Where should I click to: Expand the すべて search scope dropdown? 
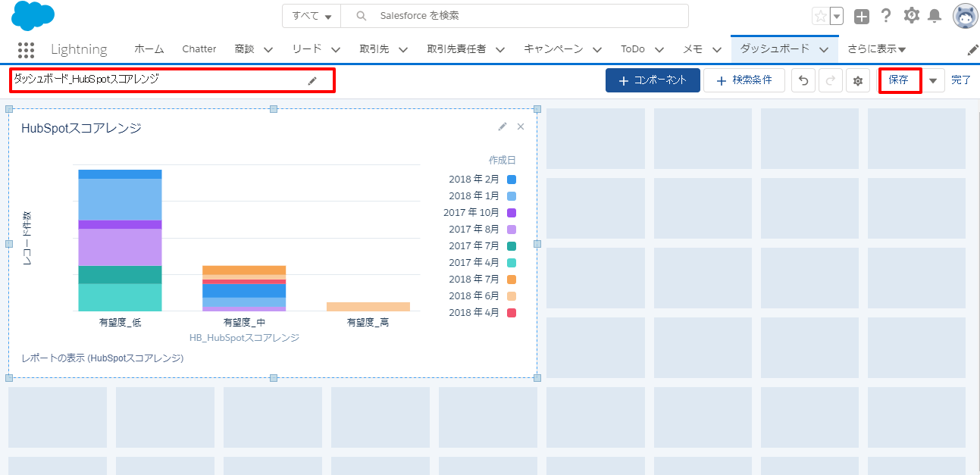[312, 16]
